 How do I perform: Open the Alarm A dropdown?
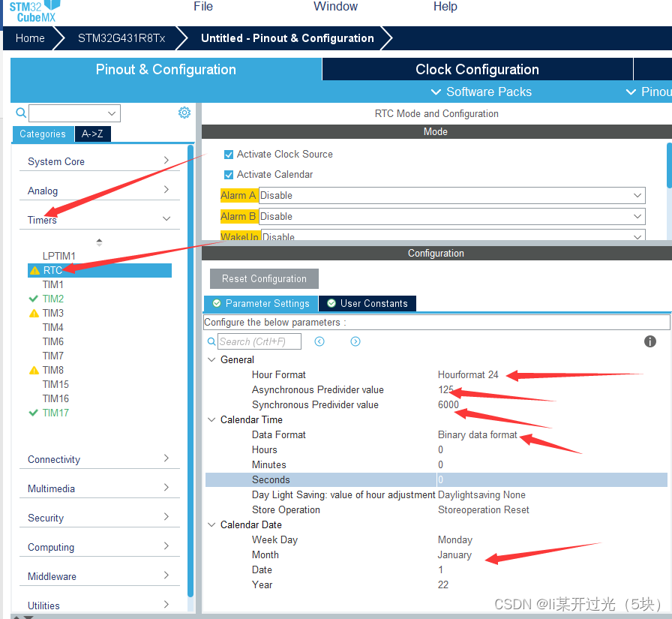point(451,196)
